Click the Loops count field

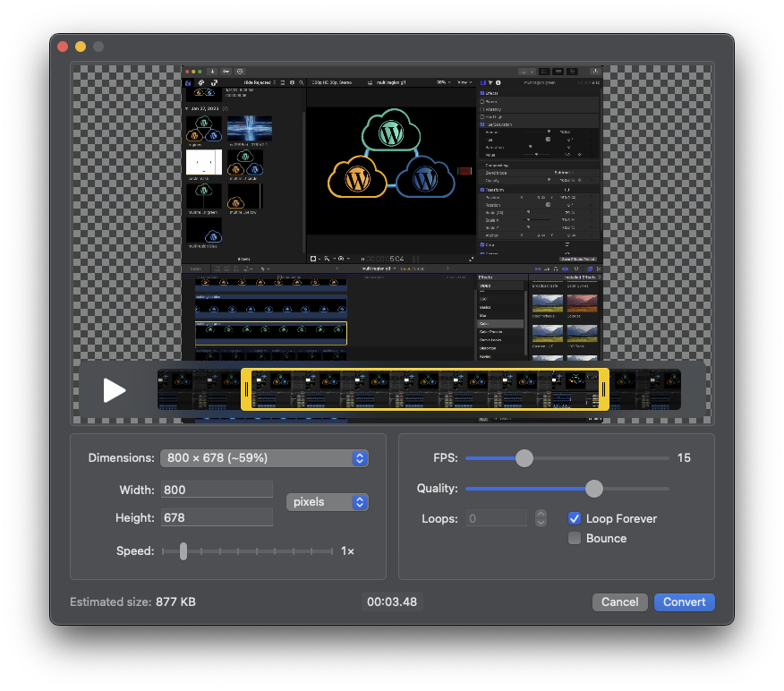497,518
